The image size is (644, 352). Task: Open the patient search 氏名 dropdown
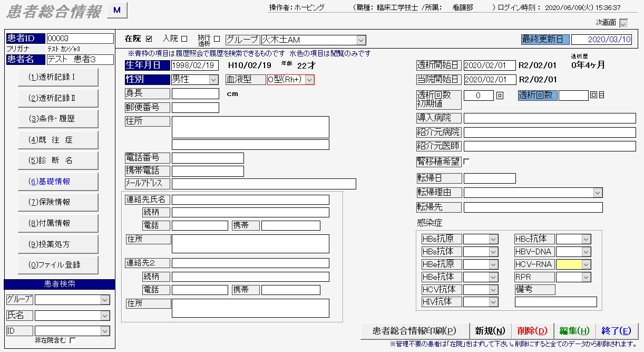(104, 316)
